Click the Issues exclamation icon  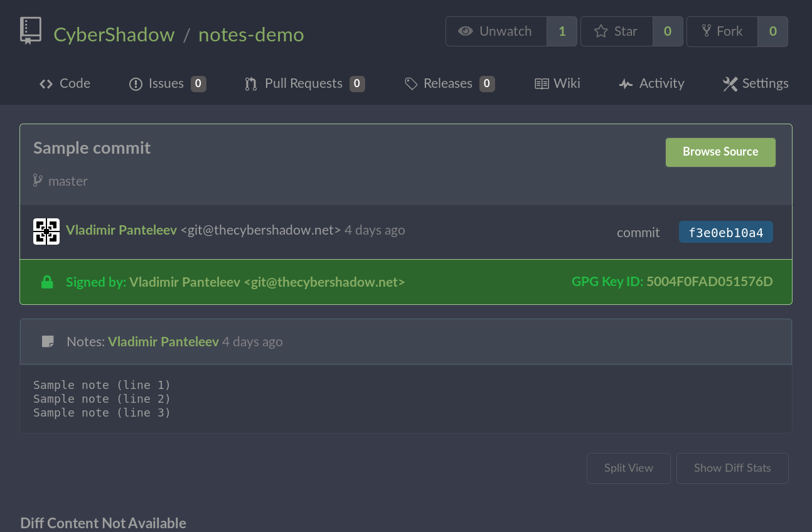136,84
